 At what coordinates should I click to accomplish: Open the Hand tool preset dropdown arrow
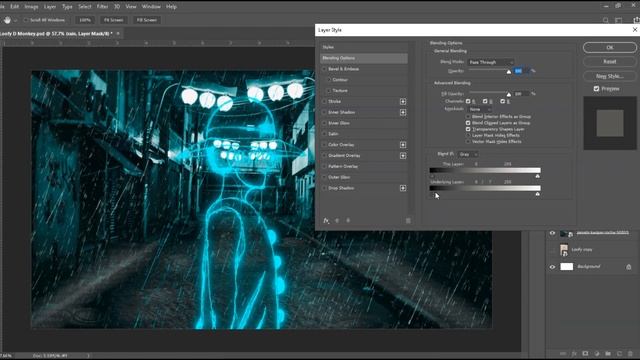16,20
